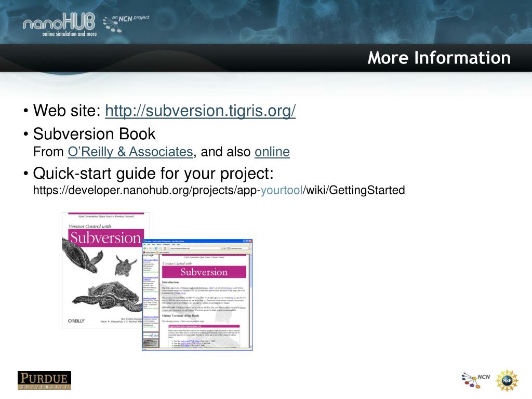Click the 'Web site:' label
The image size is (532, 399).
67,111
